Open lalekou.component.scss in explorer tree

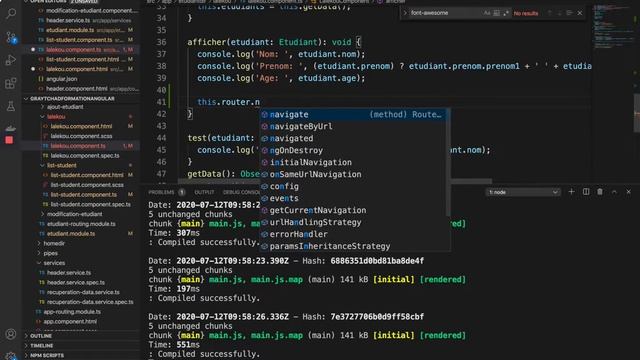click(x=81, y=136)
